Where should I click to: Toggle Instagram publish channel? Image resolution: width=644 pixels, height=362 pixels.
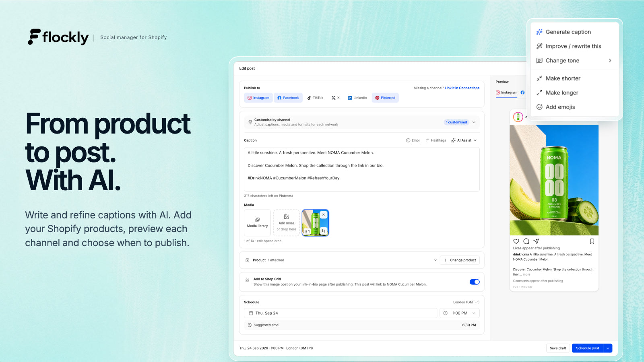[x=258, y=98]
